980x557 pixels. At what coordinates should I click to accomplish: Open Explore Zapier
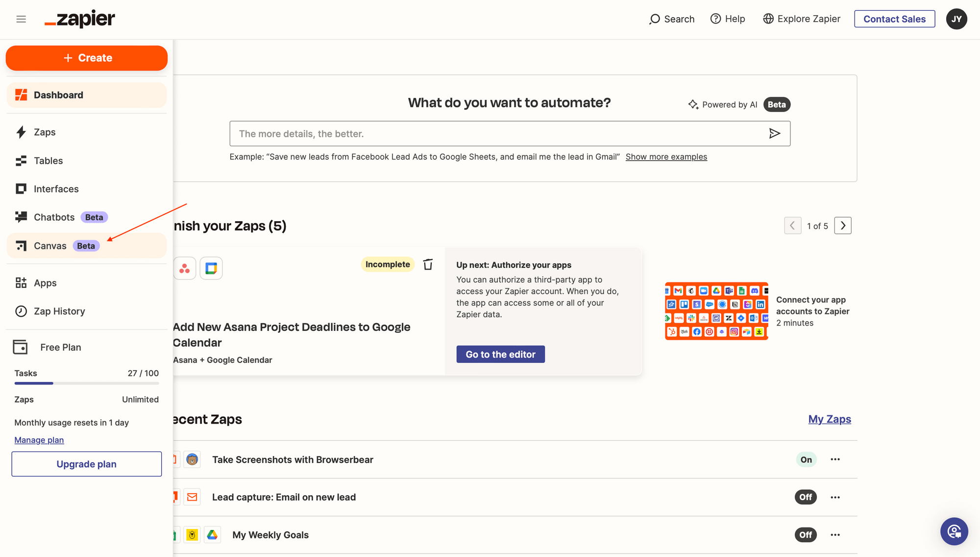coord(802,19)
